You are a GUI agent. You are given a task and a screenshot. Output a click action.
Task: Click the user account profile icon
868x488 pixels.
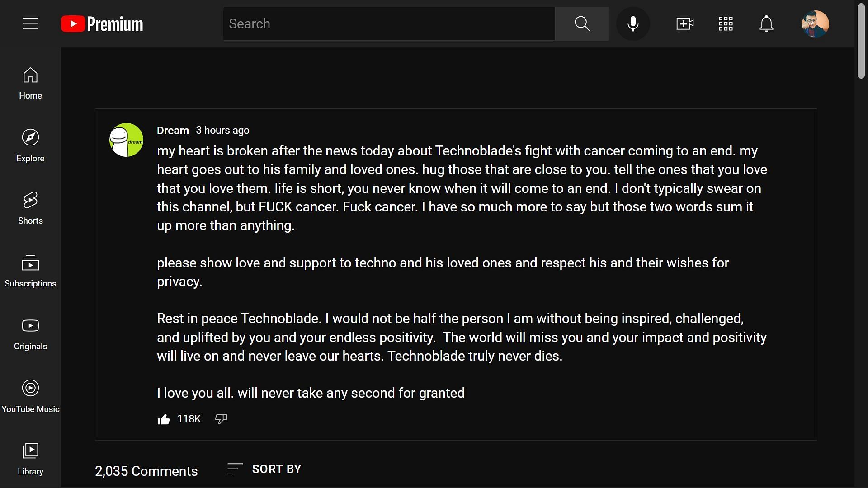pyautogui.click(x=816, y=24)
